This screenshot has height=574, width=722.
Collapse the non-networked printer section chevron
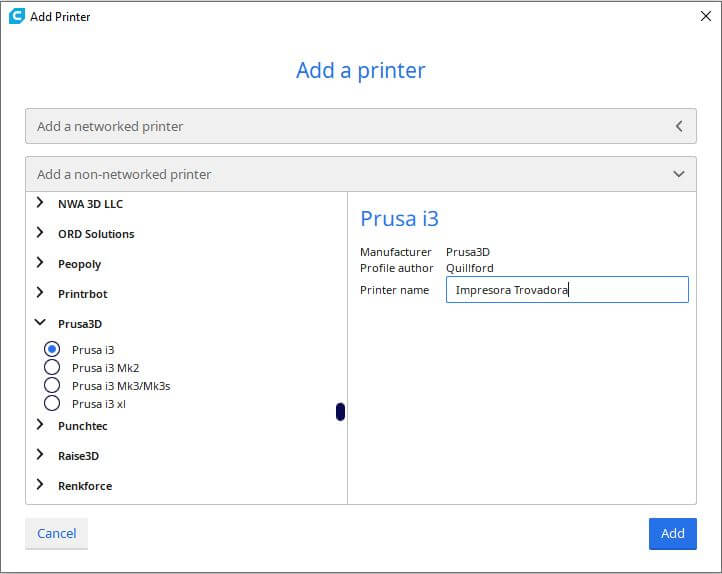point(679,174)
